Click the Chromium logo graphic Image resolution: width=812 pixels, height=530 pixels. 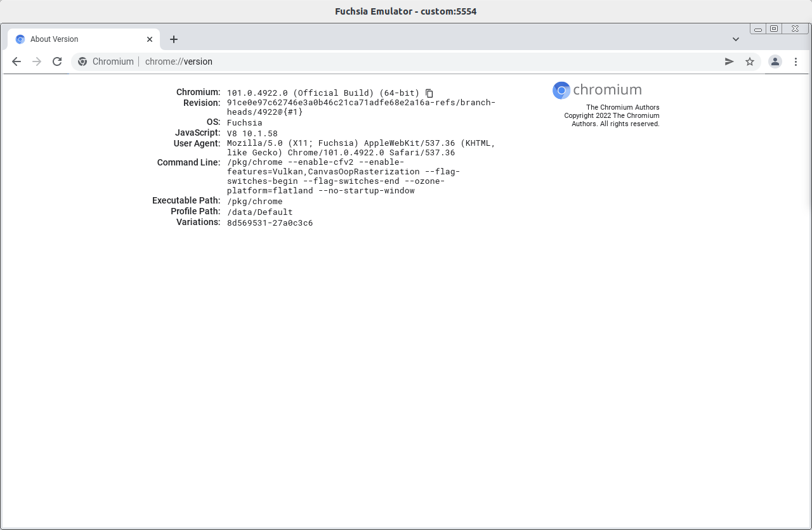(x=561, y=90)
